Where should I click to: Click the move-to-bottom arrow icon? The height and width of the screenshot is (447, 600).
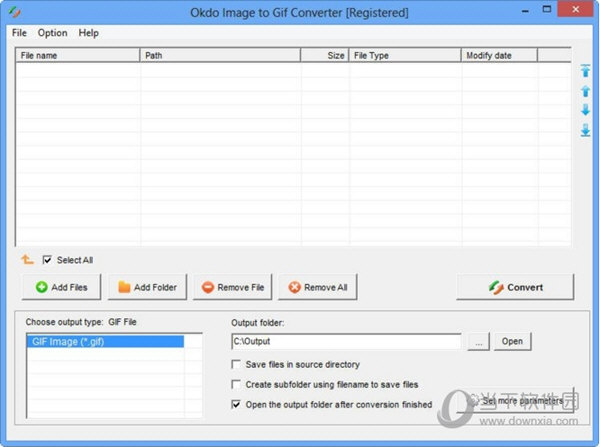coord(585,130)
